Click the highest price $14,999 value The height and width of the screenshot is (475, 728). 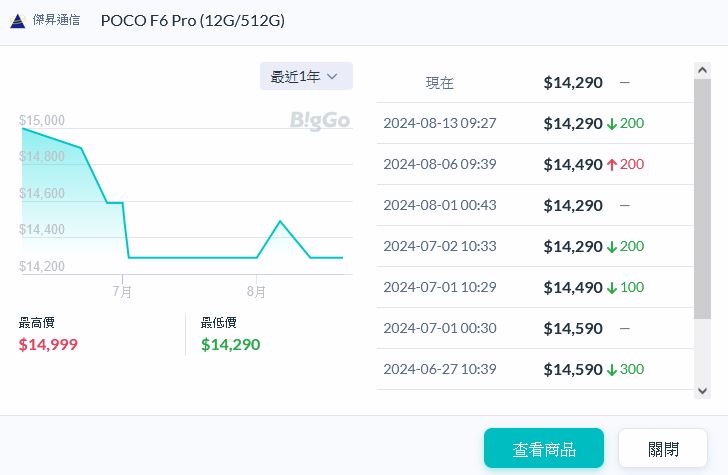[48, 345]
